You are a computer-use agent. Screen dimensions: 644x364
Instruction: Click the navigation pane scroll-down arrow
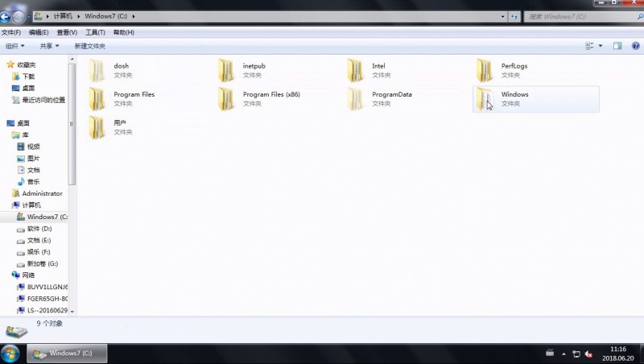72,312
